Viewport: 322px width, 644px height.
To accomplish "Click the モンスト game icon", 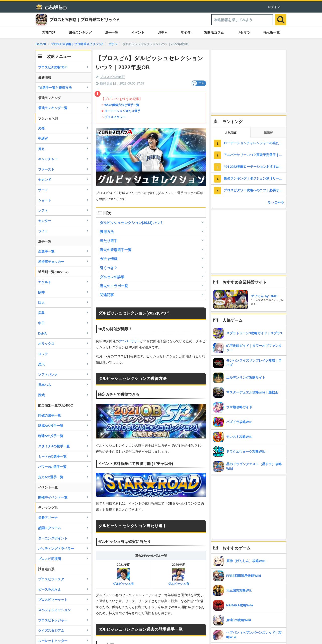I will point(218,437).
